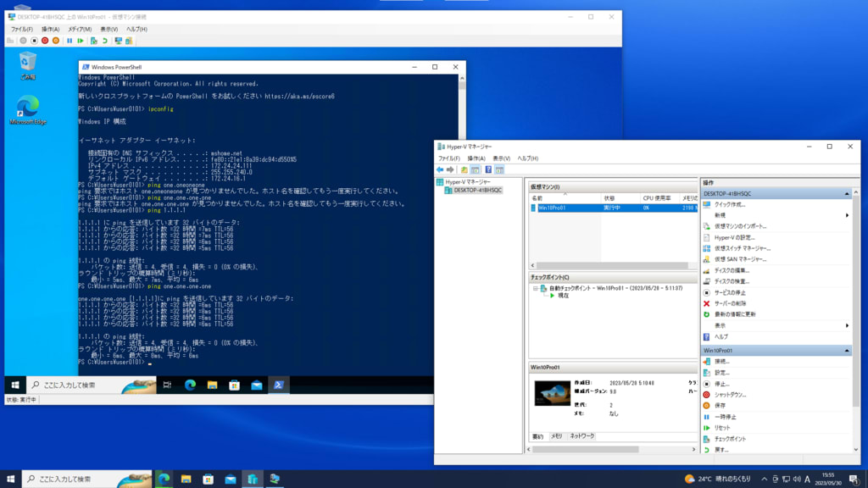The height and width of the screenshot is (488, 868).
Task: Select 現在 node under checkpoints
Action: click(x=563, y=296)
